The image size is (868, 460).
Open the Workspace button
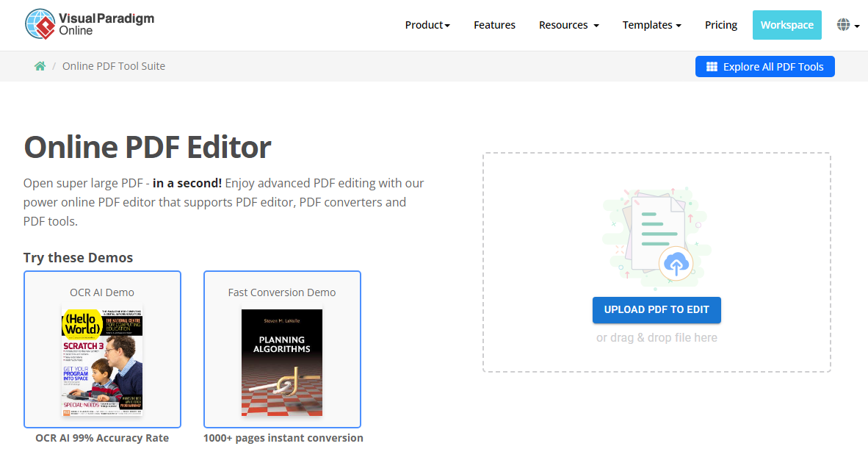[786, 25]
